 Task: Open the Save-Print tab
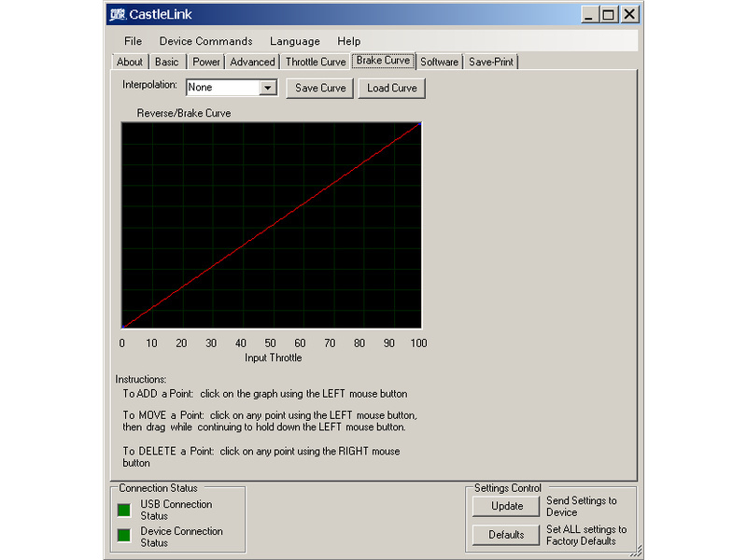click(492, 63)
